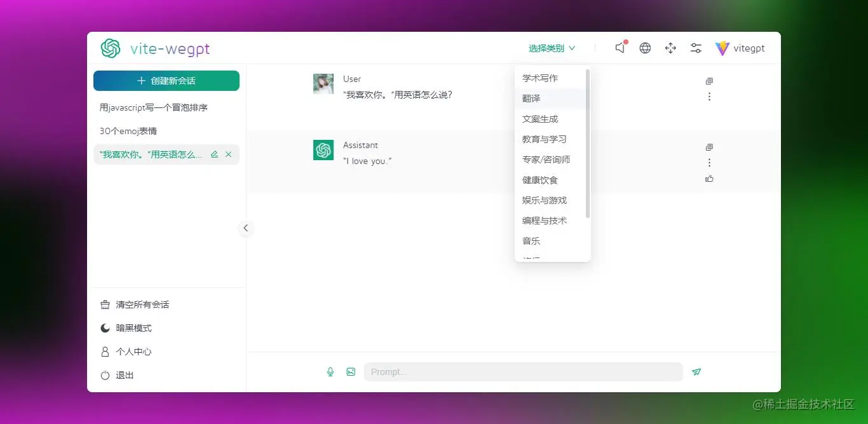868x424 pixels.
Task: Copy the User message with its copy icon
Action: coord(710,81)
